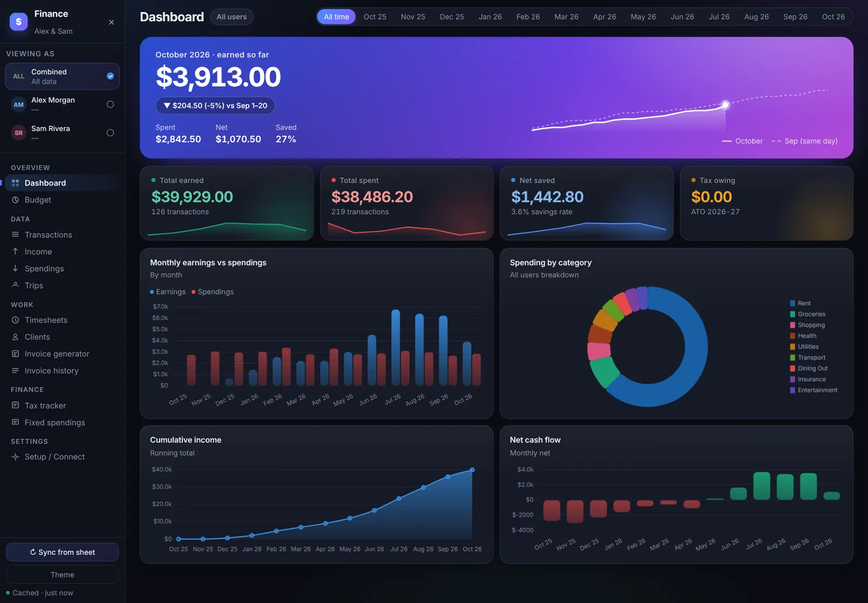Click the Groceries color swatch in the legend
The width and height of the screenshot is (868, 603).
tap(793, 314)
